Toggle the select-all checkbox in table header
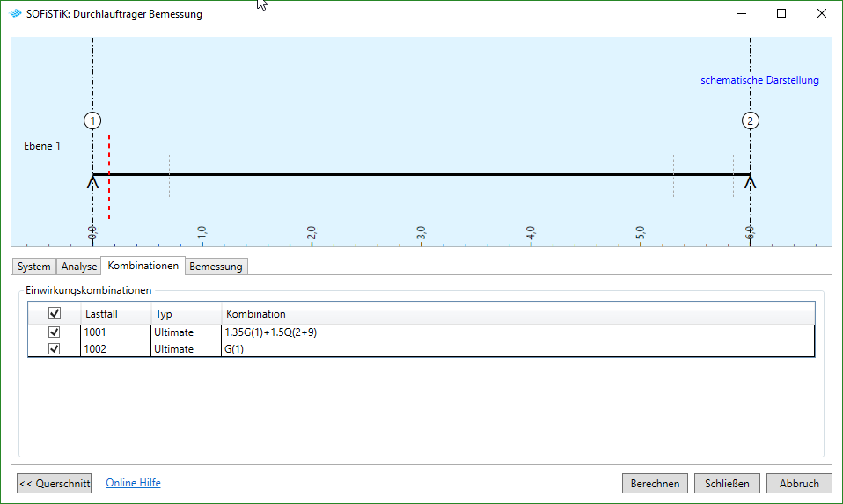843x504 pixels. point(55,313)
